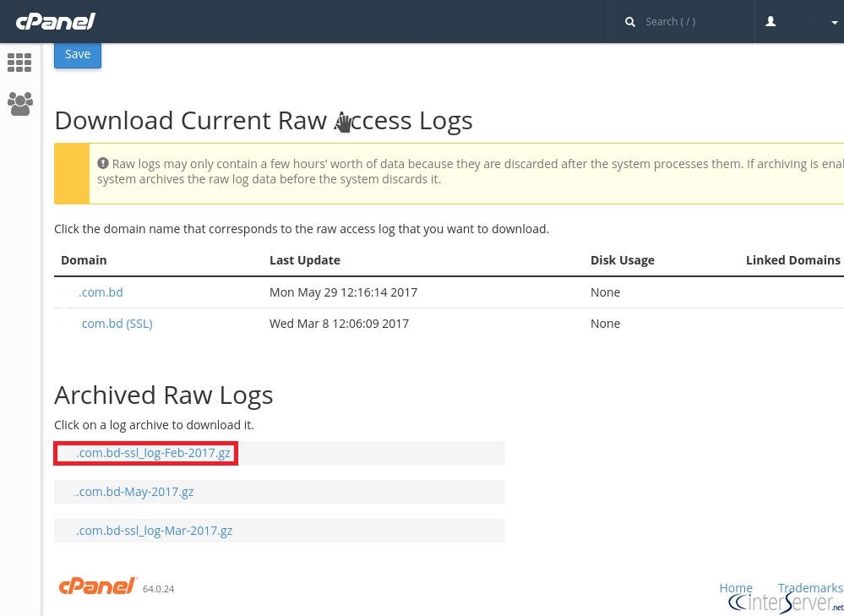Click 'Click on a log archive to download it.'
Image resolution: width=844 pixels, height=616 pixels.
coord(154,425)
